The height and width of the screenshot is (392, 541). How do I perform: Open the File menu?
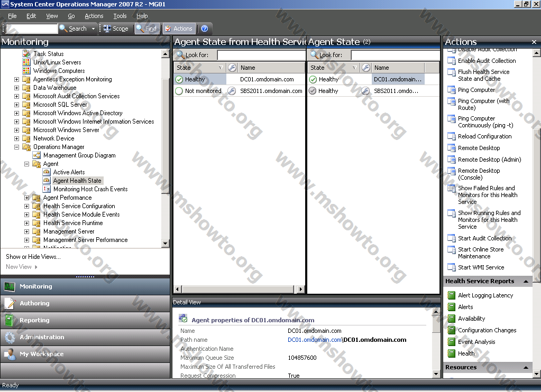[12, 16]
